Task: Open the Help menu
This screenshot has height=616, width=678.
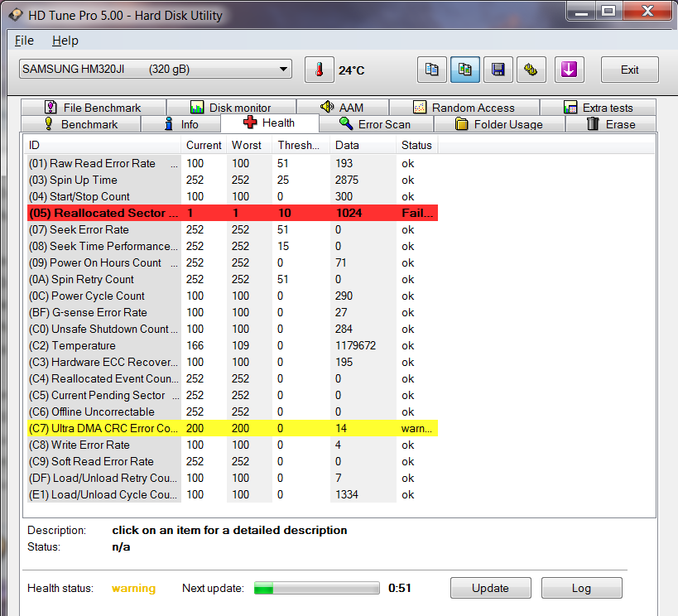Action: pyautogui.click(x=65, y=41)
